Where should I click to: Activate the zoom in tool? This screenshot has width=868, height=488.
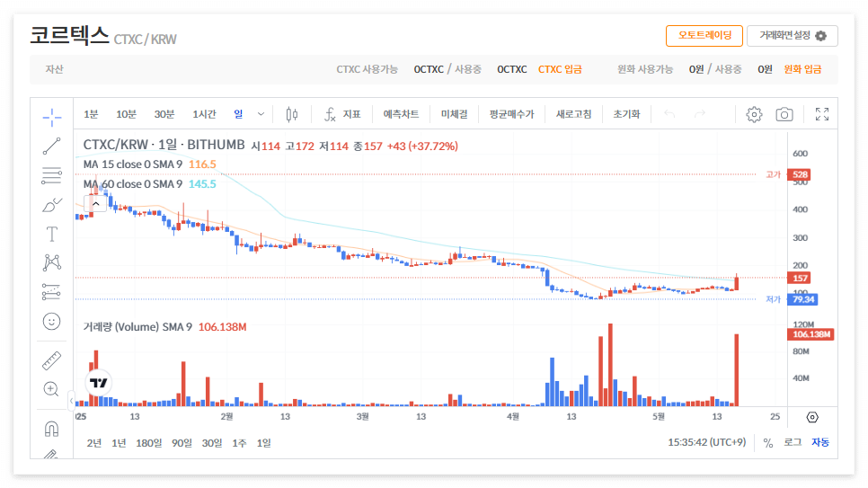(51, 389)
